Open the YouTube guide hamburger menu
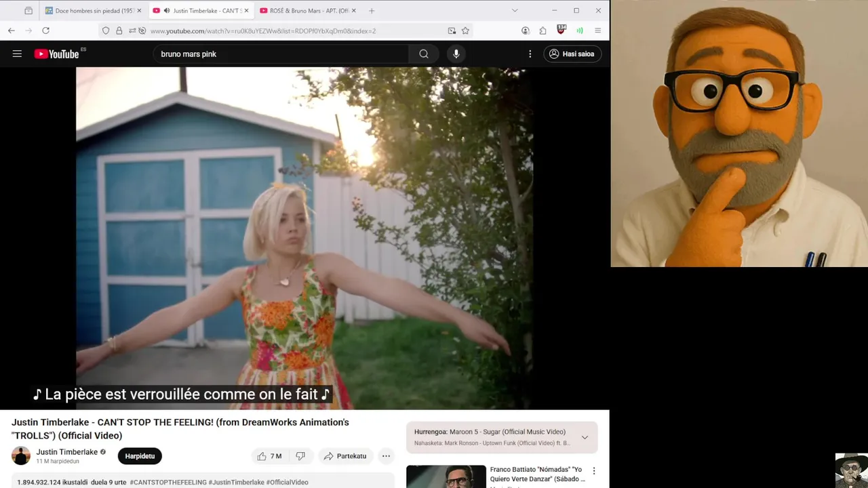Screen dimensions: 868x488 coord(17,54)
